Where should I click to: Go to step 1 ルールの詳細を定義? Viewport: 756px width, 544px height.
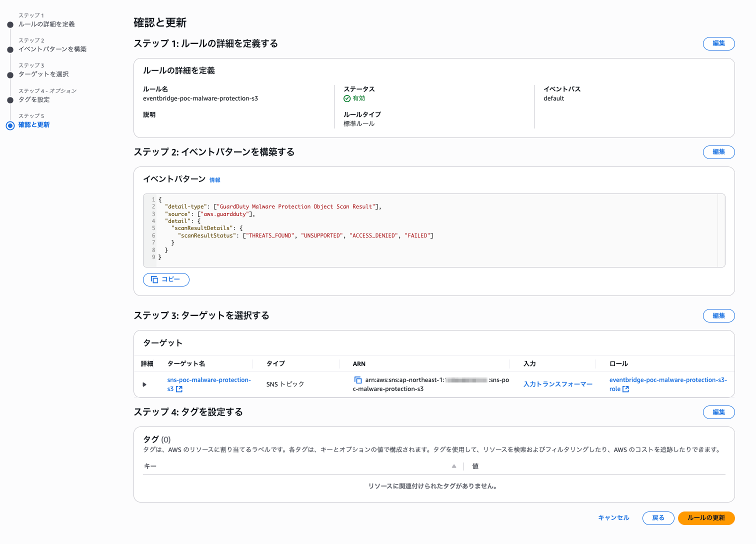pos(46,24)
